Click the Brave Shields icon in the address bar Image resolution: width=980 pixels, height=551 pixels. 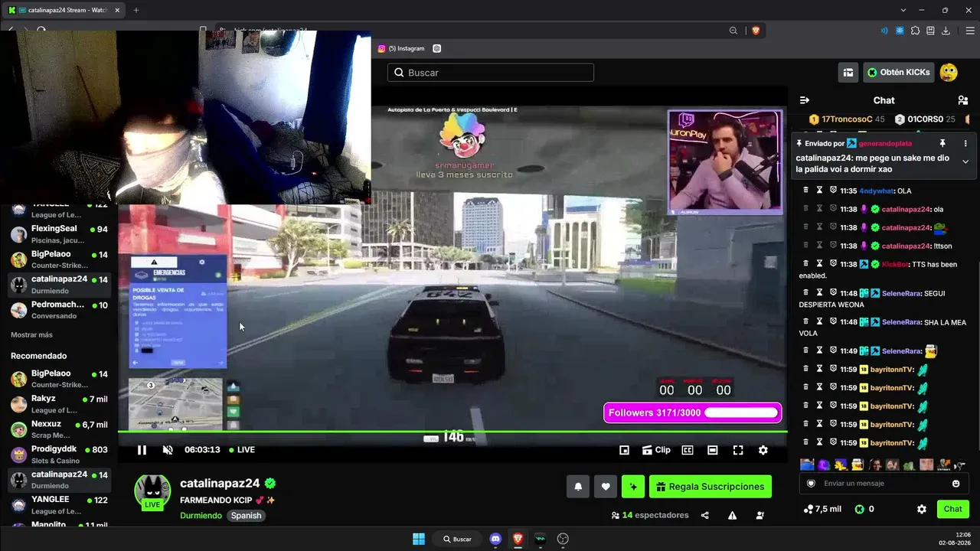click(x=756, y=31)
